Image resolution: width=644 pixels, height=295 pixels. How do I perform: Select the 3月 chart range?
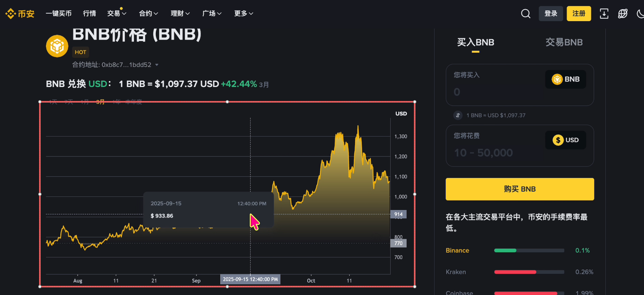(100, 102)
